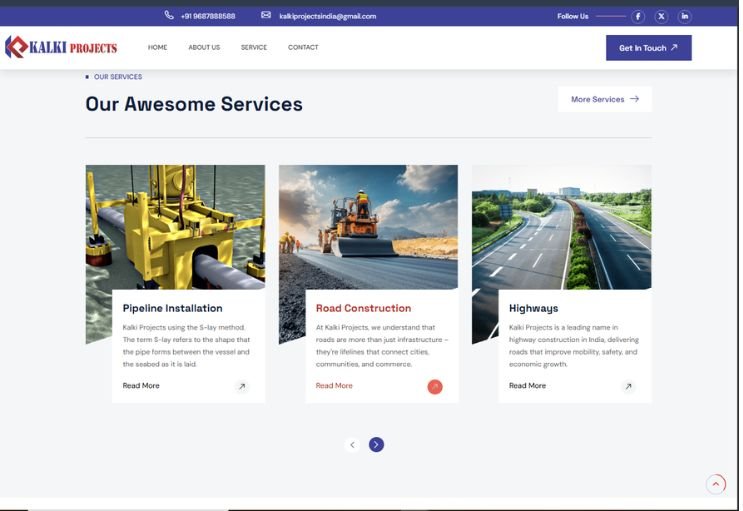
Task: Open the About Us menu item
Action: click(x=204, y=47)
